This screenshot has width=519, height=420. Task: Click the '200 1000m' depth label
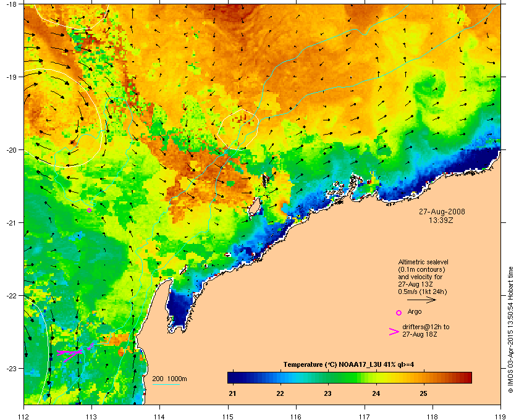click(x=169, y=379)
